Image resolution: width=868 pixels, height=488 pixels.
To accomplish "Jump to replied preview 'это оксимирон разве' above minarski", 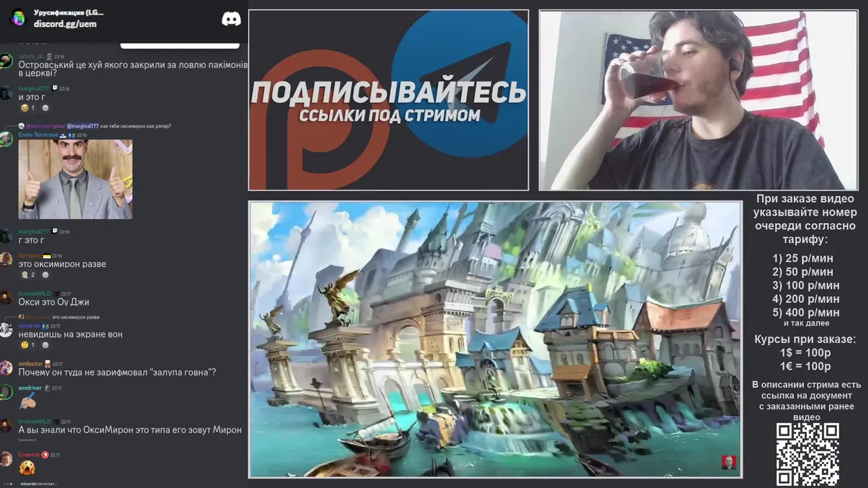I will pyautogui.click(x=76, y=317).
